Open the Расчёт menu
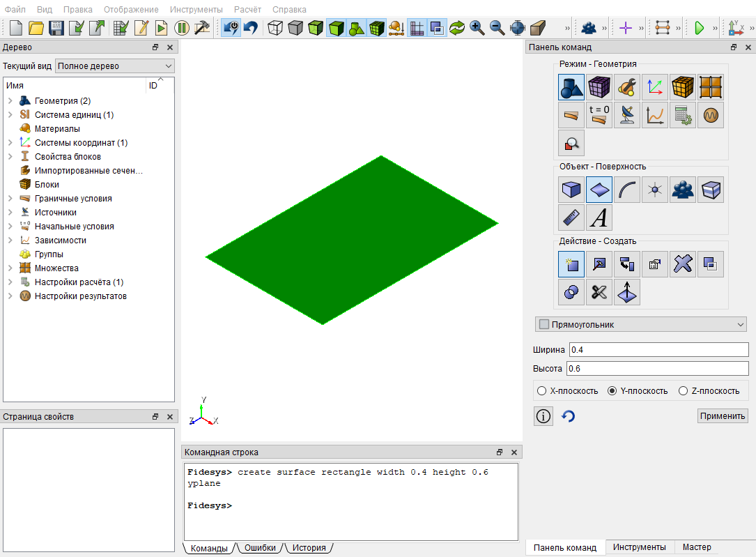The height and width of the screenshot is (557, 756). pyautogui.click(x=247, y=9)
